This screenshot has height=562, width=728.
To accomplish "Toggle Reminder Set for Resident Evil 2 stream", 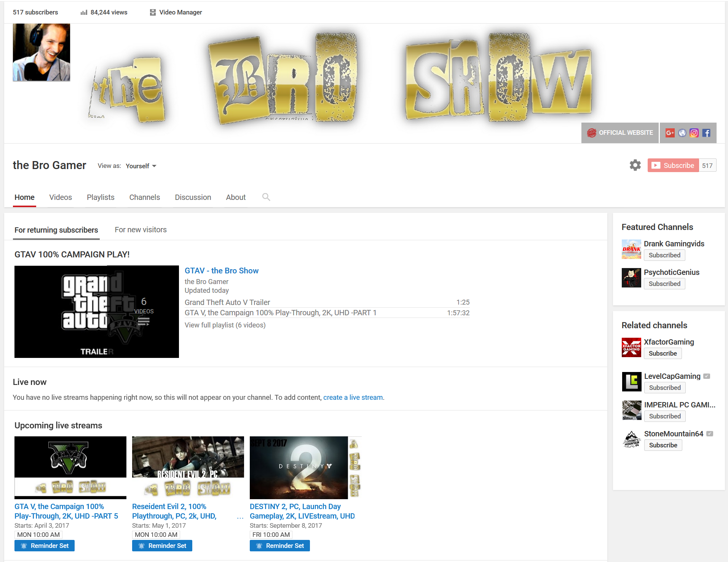I will click(162, 546).
